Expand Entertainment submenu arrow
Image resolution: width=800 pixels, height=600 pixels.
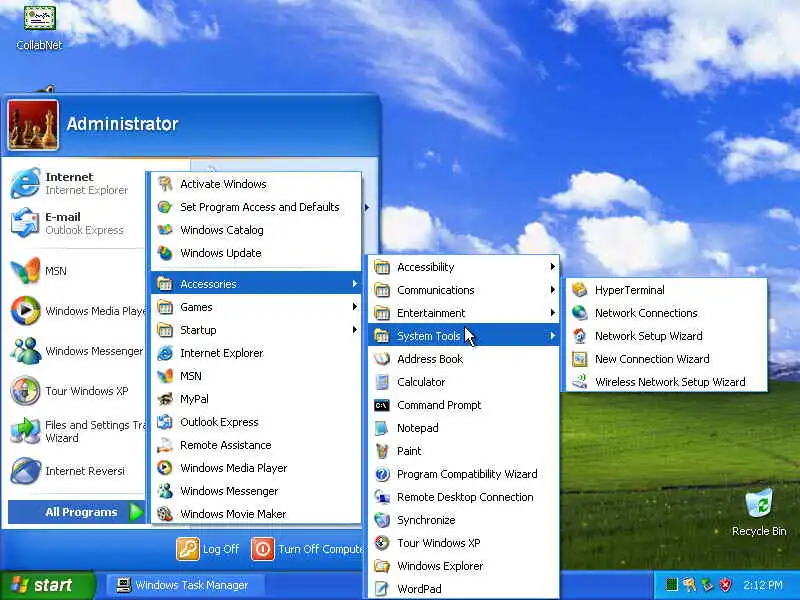point(553,313)
